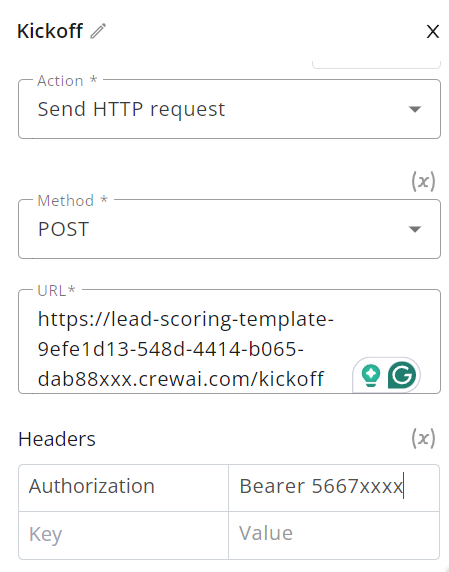Click the green Grammarly G icon
449x572 pixels.
click(x=402, y=375)
